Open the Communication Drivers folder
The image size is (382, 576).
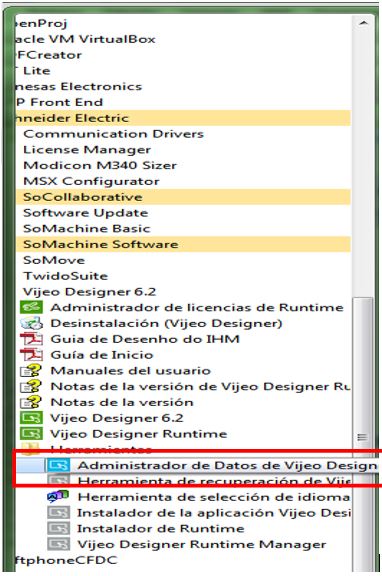coord(113,134)
